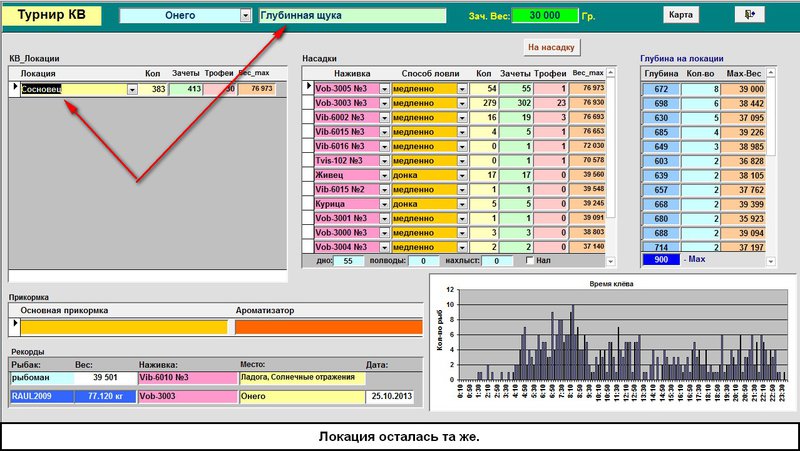Click record weight 77.120 кг
The height and width of the screenshot is (451, 800).
(105, 396)
